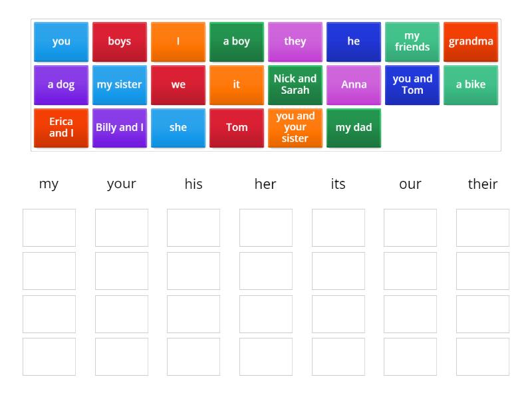Select the "my friends" tile
The width and height of the screenshot is (532, 399).
(412, 41)
